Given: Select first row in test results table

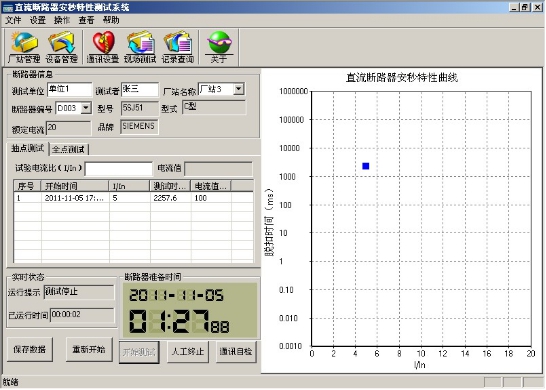Looking at the screenshot, I should click(x=133, y=198).
